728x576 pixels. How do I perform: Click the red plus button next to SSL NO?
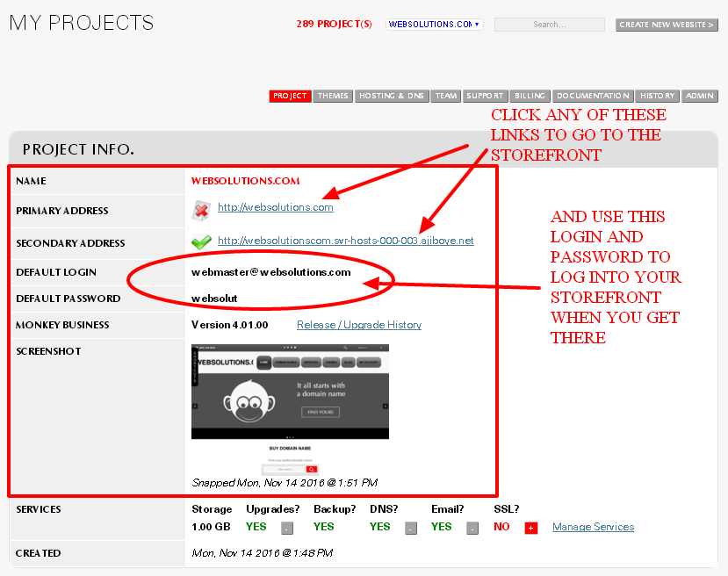pos(531,528)
